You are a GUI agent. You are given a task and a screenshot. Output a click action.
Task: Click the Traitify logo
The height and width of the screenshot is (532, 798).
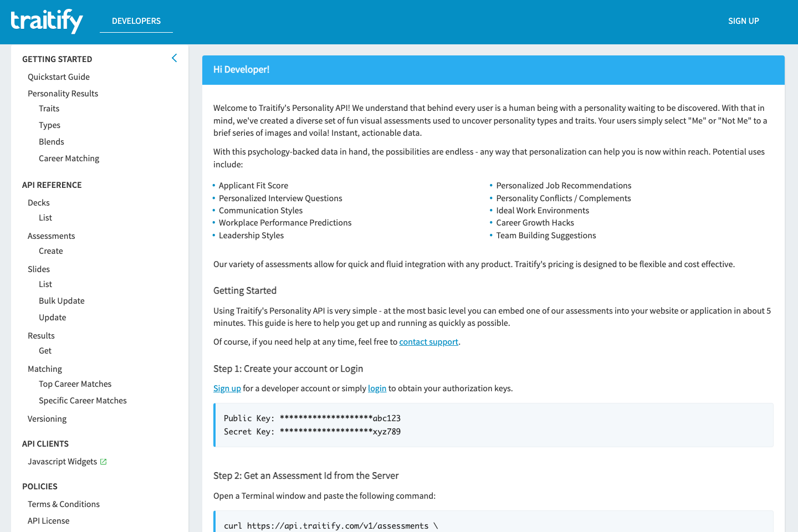tap(47, 21)
